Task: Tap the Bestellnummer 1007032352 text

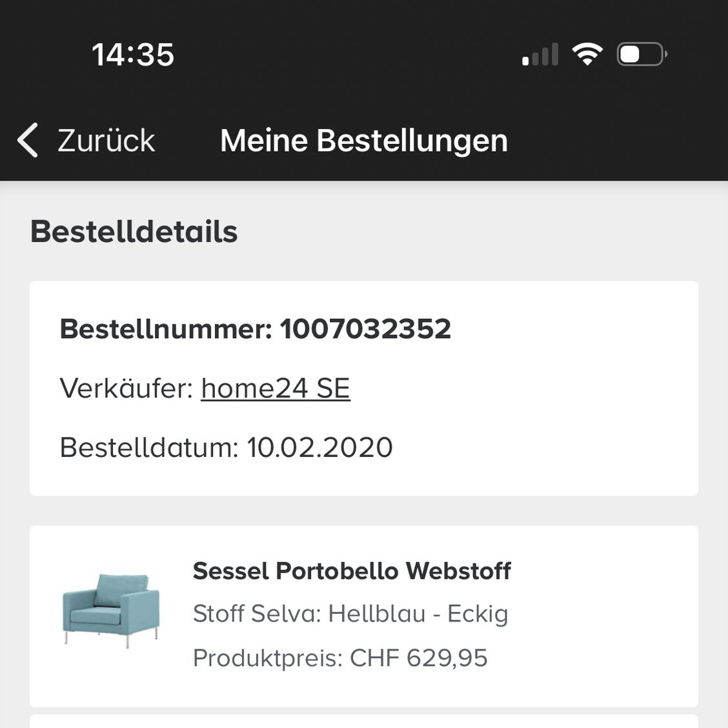Action: point(256,329)
